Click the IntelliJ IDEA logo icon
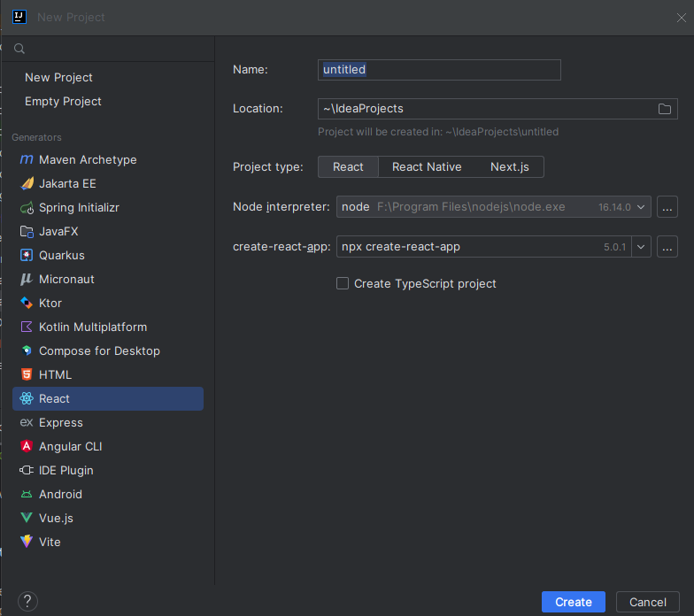 pos(19,18)
